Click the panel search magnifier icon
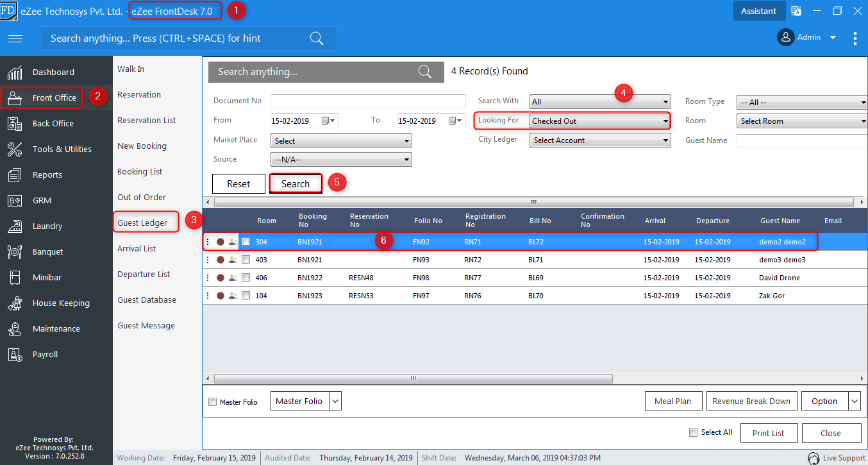This screenshot has width=868, height=465. 425,72
